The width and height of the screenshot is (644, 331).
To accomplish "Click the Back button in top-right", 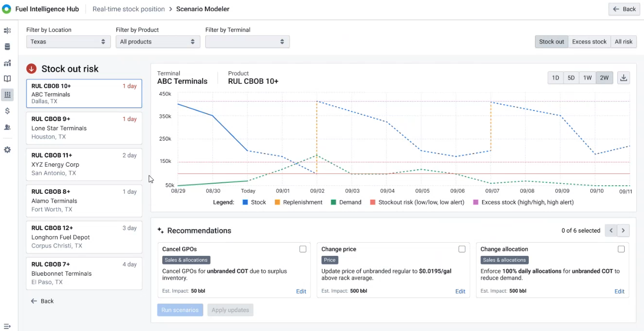I will click(x=624, y=9).
